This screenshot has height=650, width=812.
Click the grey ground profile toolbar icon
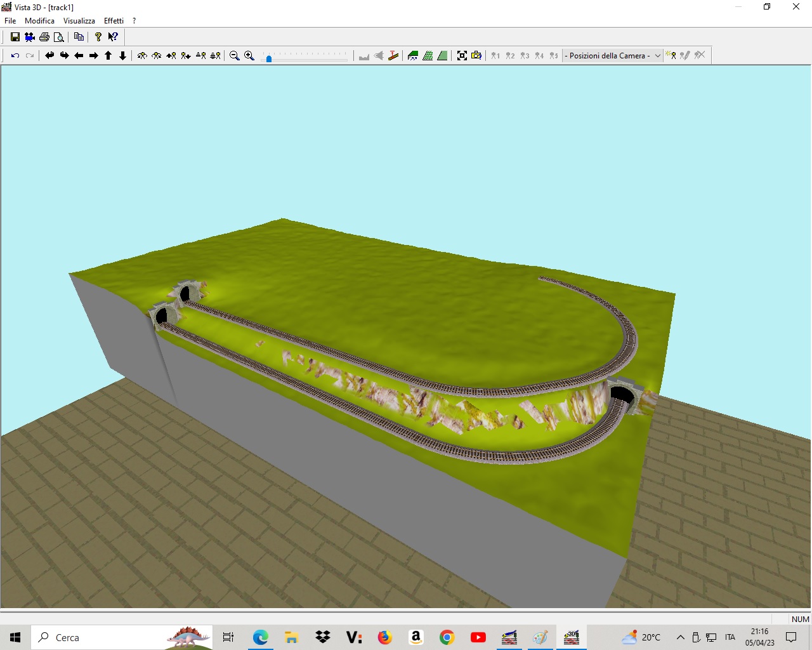click(x=364, y=56)
